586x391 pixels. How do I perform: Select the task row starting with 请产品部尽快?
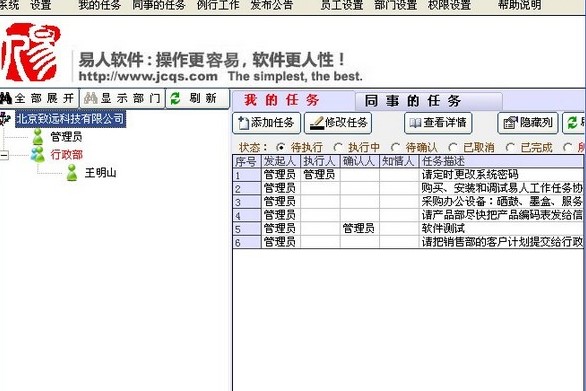[408, 215]
